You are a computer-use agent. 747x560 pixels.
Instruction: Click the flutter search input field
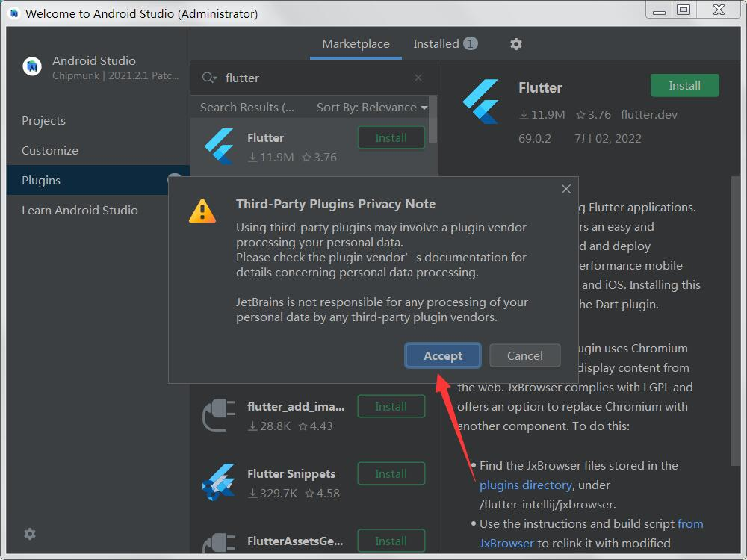pos(314,78)
